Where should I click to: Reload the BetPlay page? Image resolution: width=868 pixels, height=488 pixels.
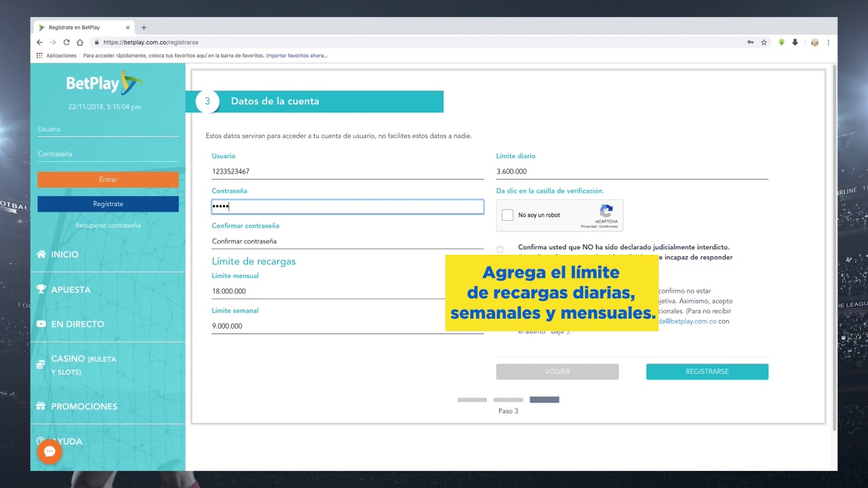tap(66, 42)
